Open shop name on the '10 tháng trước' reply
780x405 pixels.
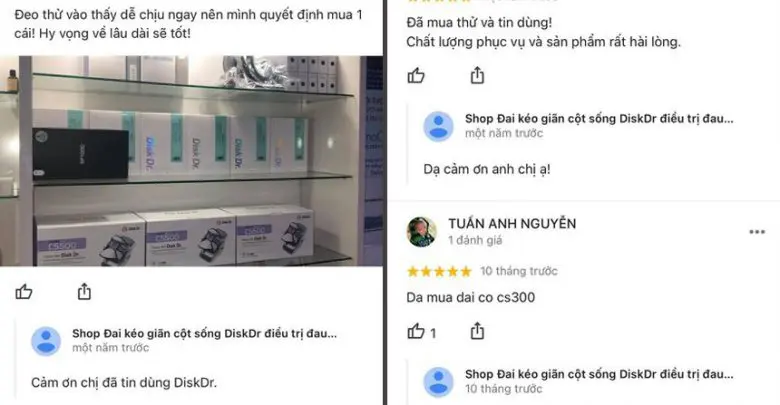tap(599, 374)
